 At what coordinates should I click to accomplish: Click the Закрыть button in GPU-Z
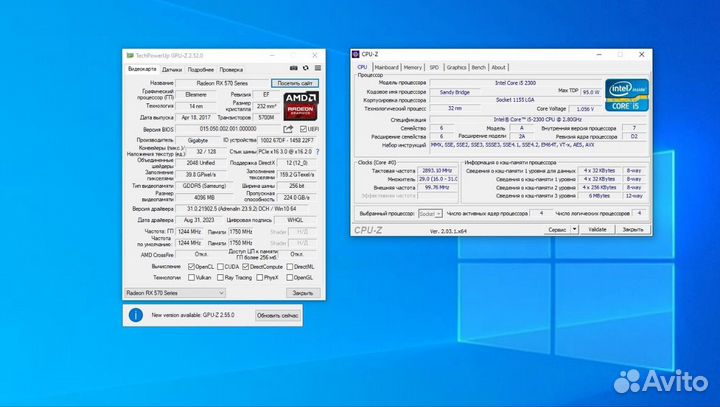click(303, 293)
